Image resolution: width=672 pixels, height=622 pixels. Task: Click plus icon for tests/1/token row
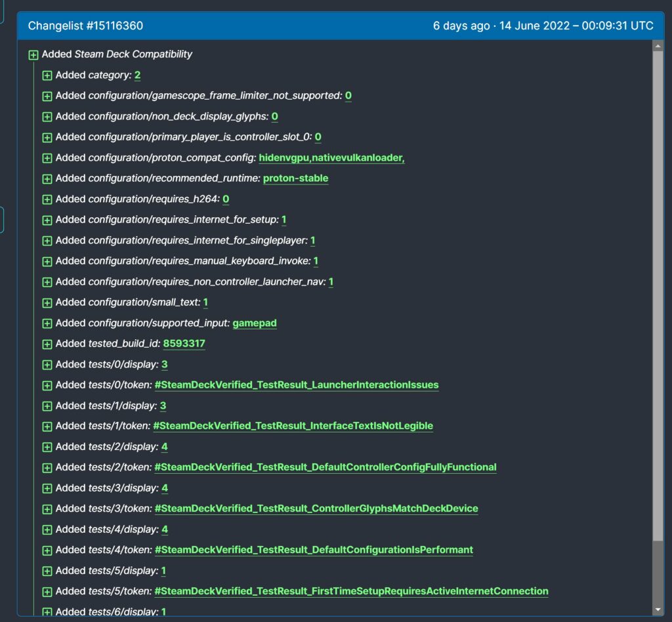tap(47, 426)
